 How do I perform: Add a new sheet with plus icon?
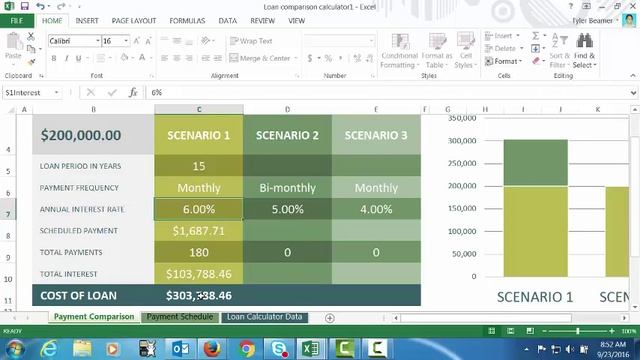click(x=330, y=318)
